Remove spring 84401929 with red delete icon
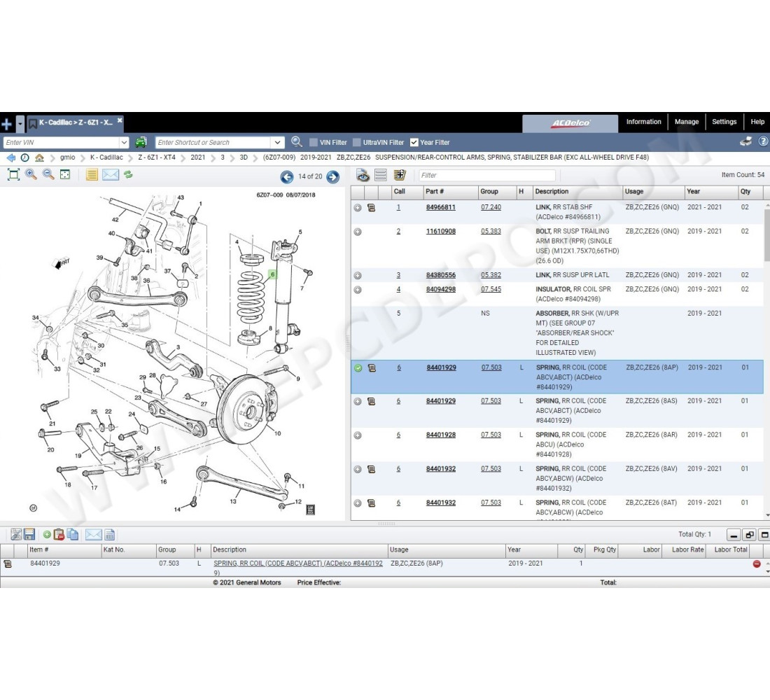Image resolution: width=770 pixels, height=700 pixels. point(757,564)
